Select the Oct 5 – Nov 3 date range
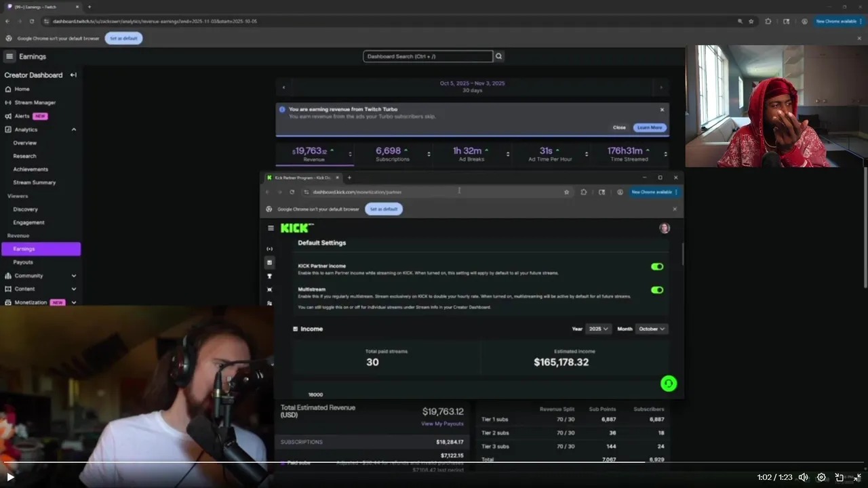Image resolution: width=868 pixels, height=488 pixels. 472,87
